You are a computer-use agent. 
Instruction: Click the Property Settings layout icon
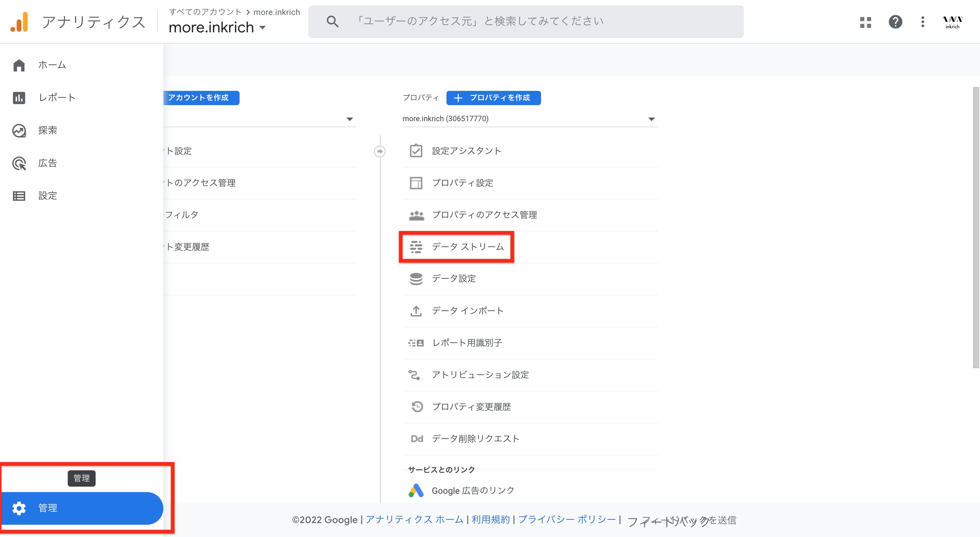tap(416, 183)
